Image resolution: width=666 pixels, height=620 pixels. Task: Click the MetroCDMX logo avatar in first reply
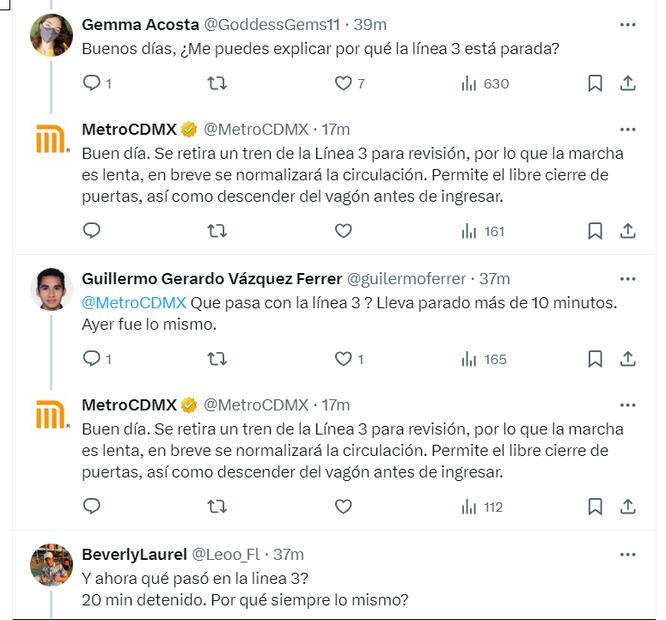tap(52, 141)
